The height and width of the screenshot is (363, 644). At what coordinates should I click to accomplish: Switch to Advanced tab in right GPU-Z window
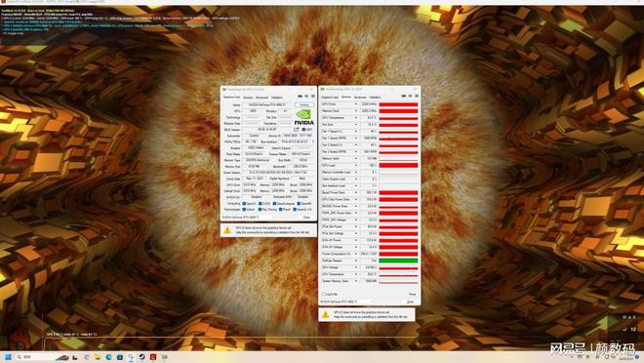coord(360,98)
